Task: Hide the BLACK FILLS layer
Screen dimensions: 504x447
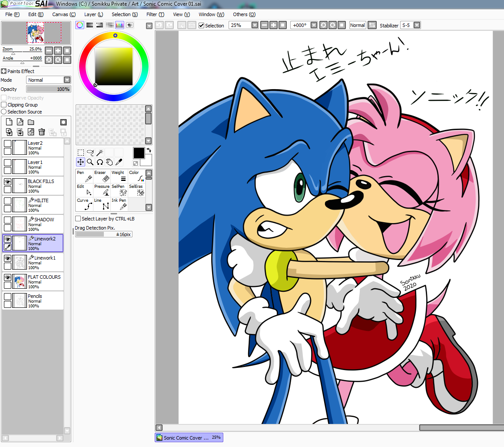Action: pos(7,182)
